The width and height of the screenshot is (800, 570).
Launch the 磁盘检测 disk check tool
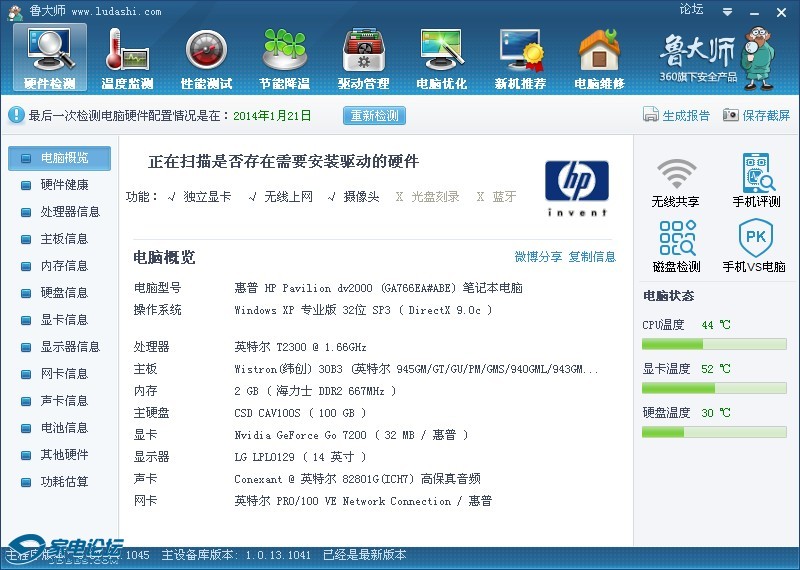click(675, 247)
